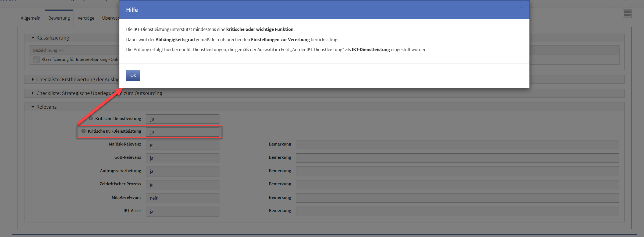Click the 'Zeitkritischer Prozess' label
The image size is (644, 237).
(120, 184)
